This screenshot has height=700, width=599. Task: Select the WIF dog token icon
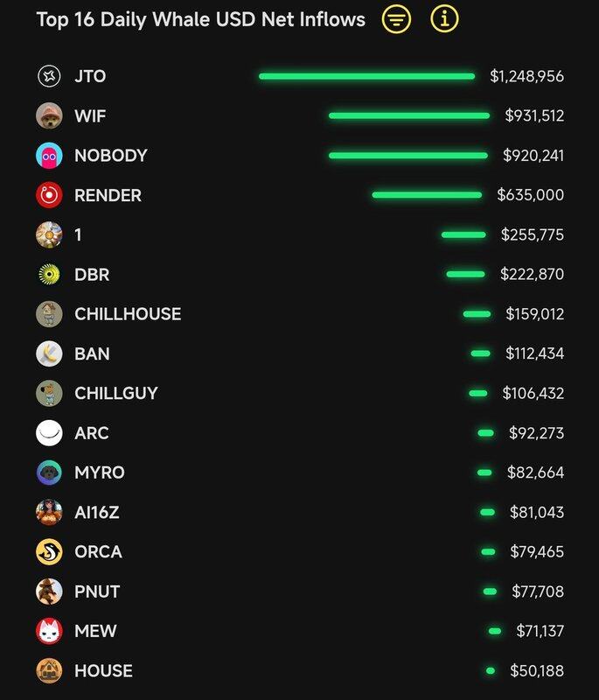[x=49, y=115]
